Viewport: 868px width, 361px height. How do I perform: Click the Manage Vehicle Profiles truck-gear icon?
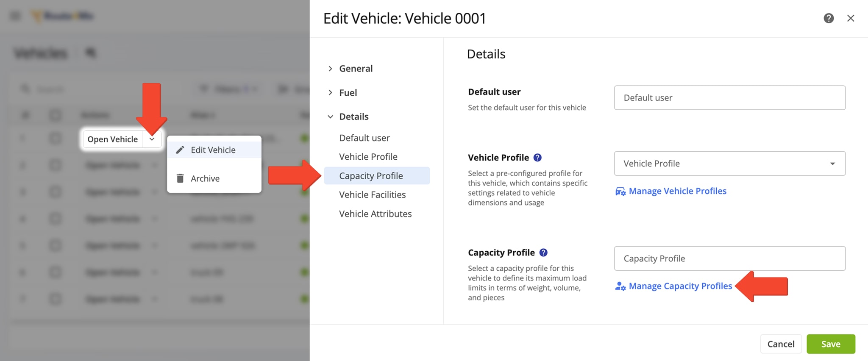(x=620, y=192)
